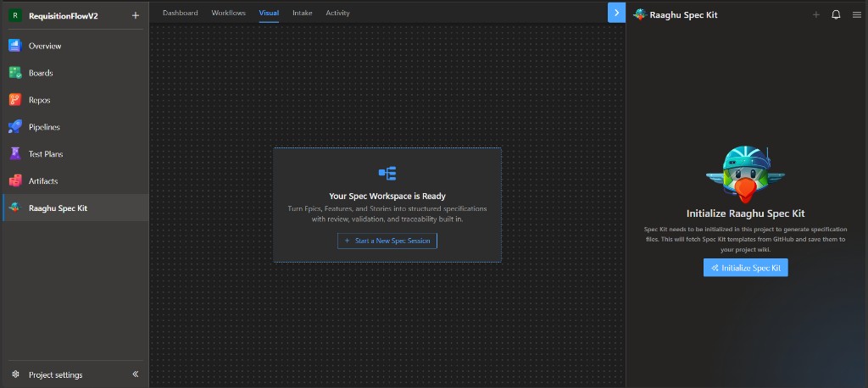Click the RequisitionFlowV2 project avatar

[15, 15]
